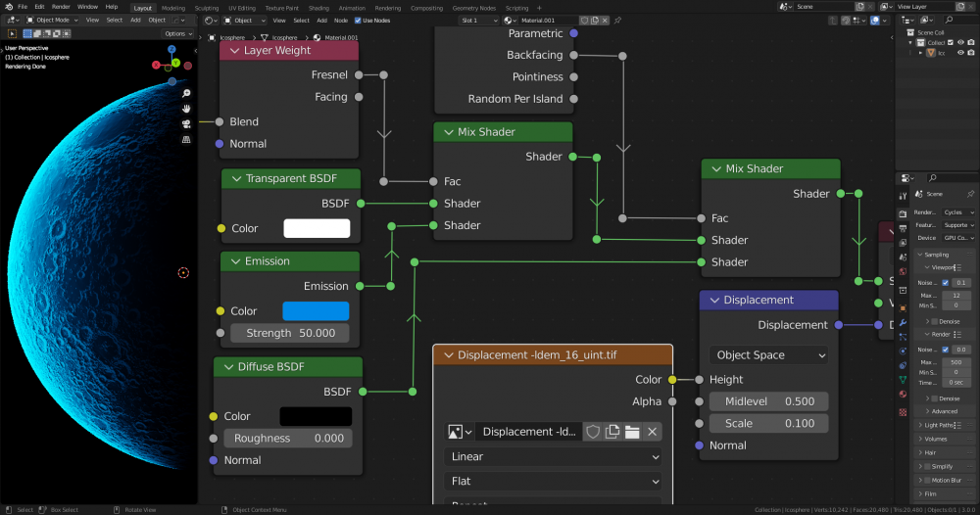This screenshot has height=515, width=980.
Task: Open the Render menu
Action: [x=61, y=7]
